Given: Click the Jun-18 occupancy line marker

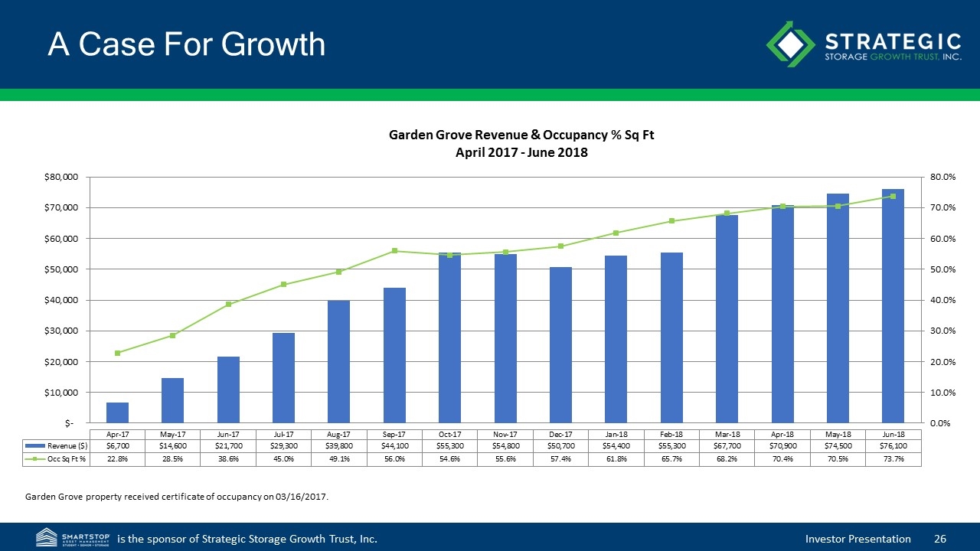Looking at the screenshot, I should pos(893,196).
